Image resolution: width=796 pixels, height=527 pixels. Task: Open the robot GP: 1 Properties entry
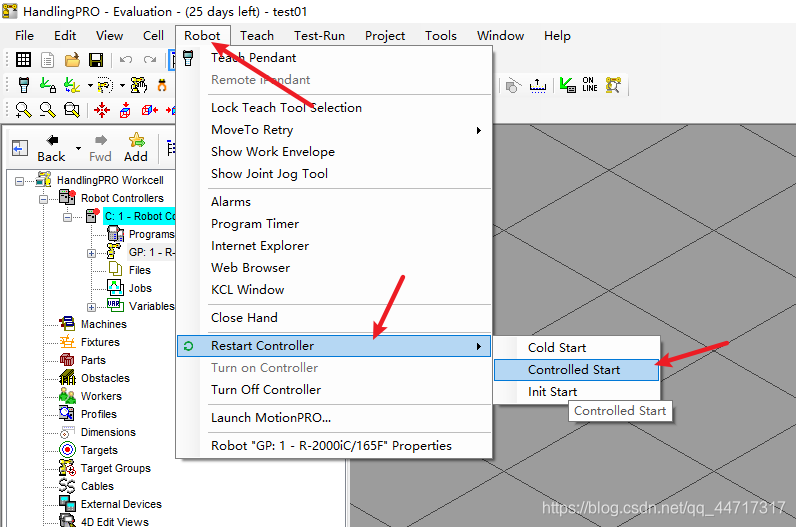[334, 445]
